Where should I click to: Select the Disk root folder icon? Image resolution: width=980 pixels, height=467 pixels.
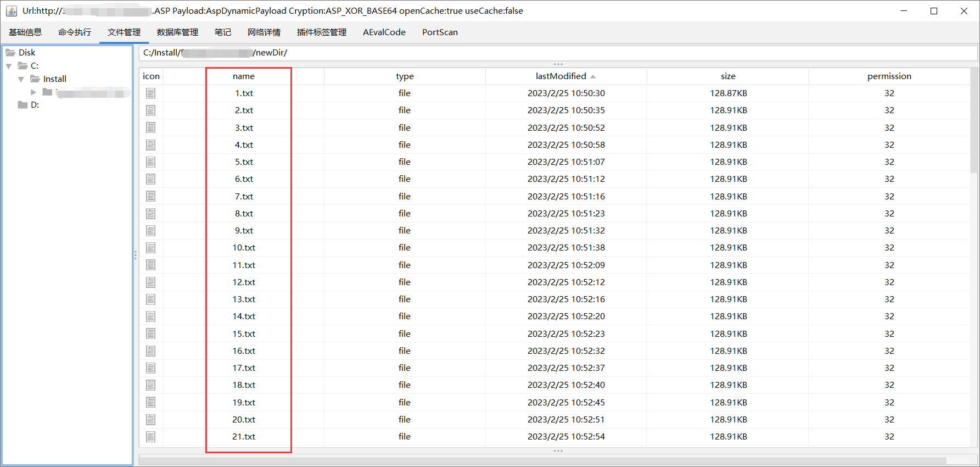pos(10,53)
